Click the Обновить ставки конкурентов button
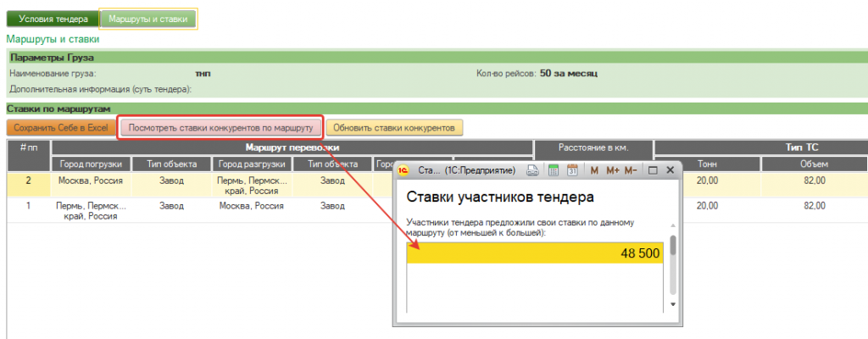868x339 pixels. (x=394, y=128)
